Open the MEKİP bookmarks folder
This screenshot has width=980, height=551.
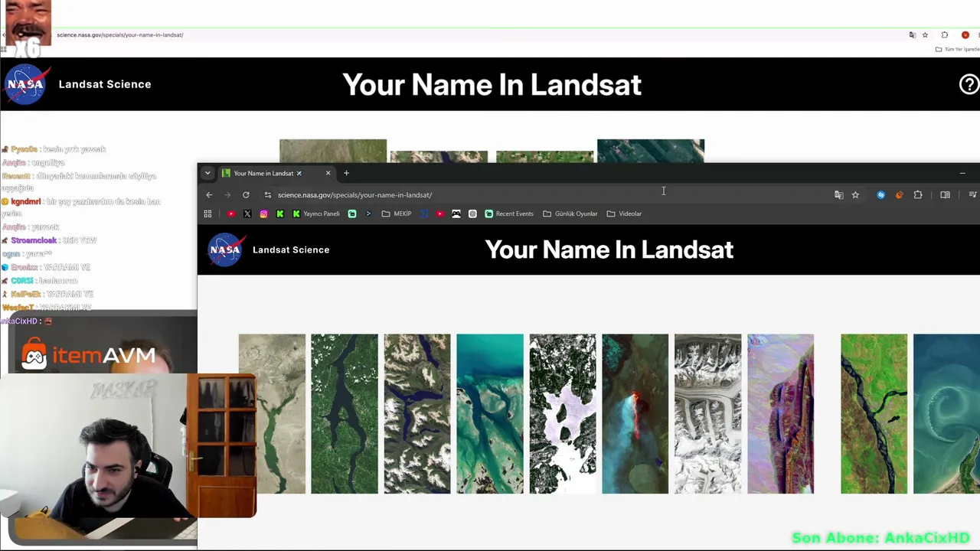[397, 214]
